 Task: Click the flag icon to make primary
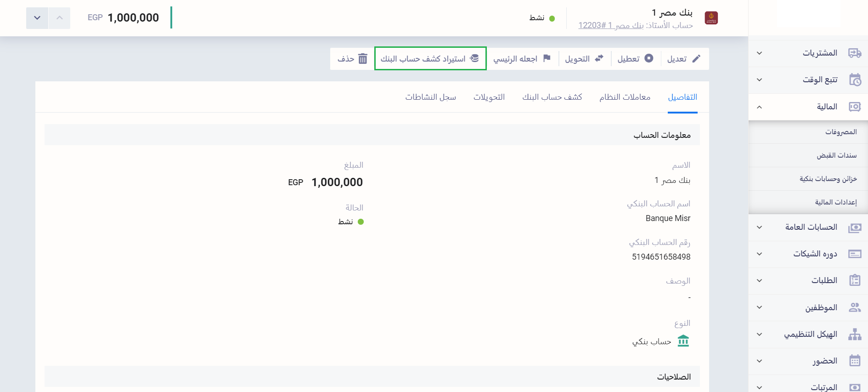tap(547, 58)
